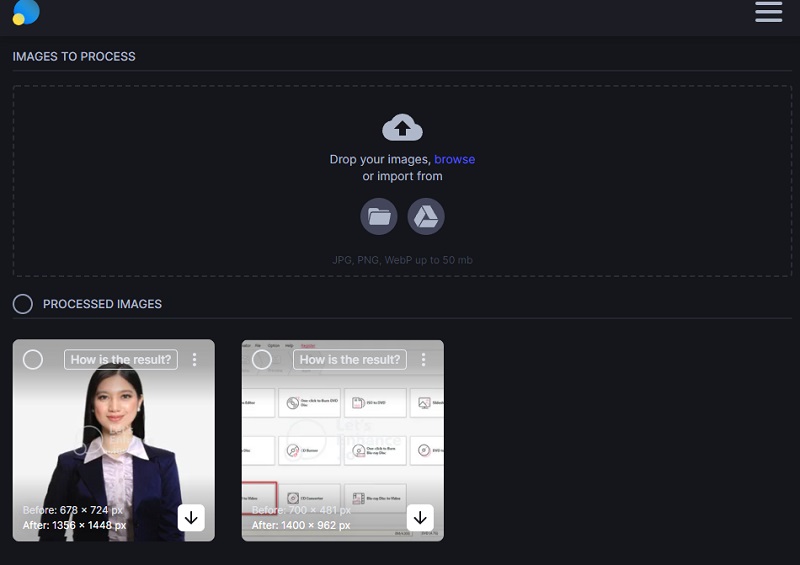Rate result on the software screenshot
Viewport: 800px width, 565px height.
click(x=350, y=359)
